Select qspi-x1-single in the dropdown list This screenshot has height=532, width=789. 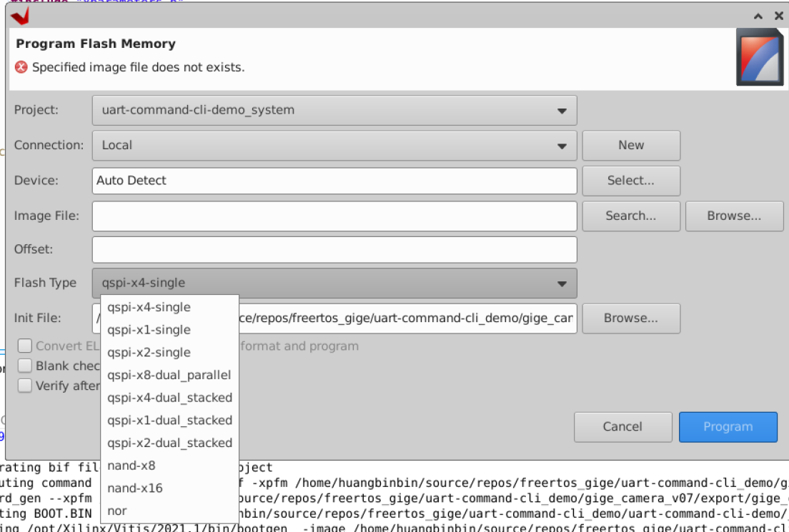pos(149,330)
